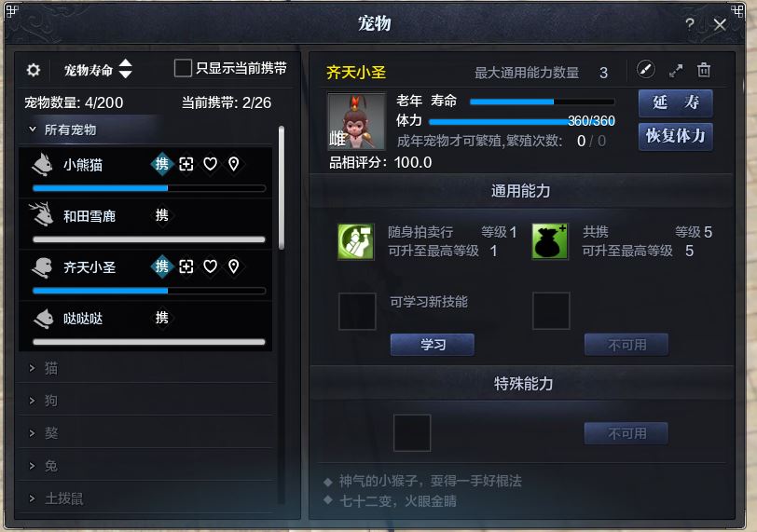Screen dimensions: 757x532
Task: Click the 学习 button
Action: point(432,345)
